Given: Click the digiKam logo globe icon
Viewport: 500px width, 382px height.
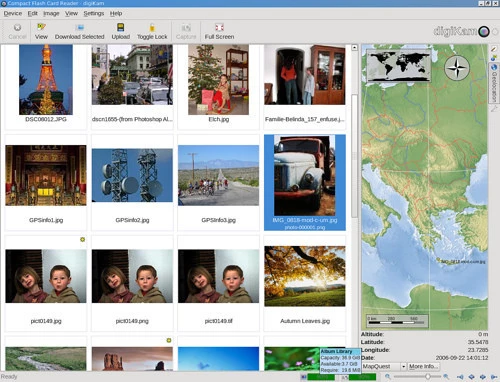Looking at the screenshot, I should (484, 32).
